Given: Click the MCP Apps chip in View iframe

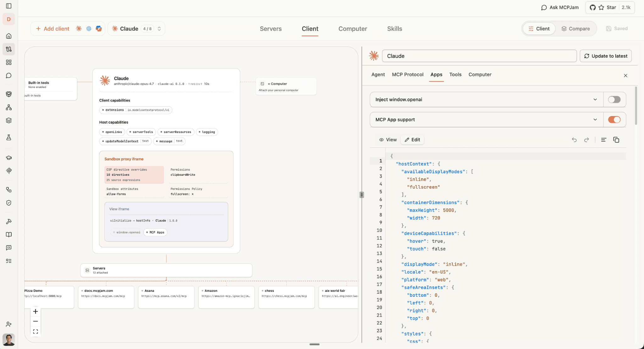Looking at the screenshot, I should coord(155,232).
